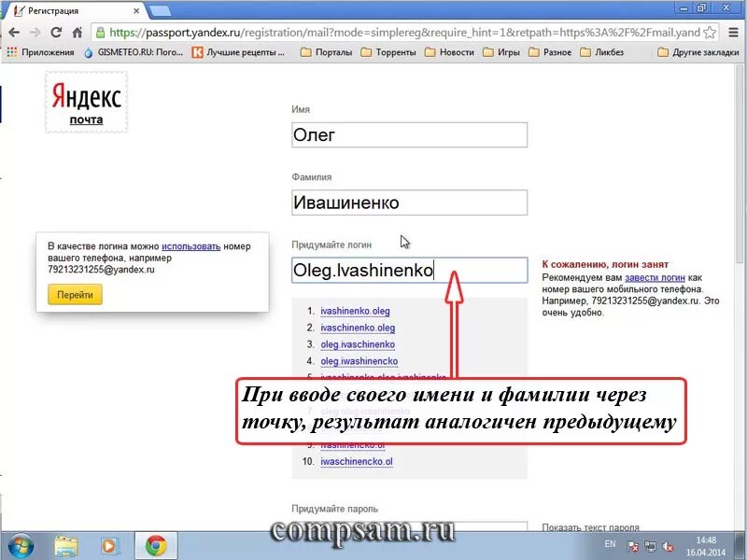The image size is (747, 560).
Task: Click Показать текст пароля option
Action: pyautogui.click(x=590, y=527)
